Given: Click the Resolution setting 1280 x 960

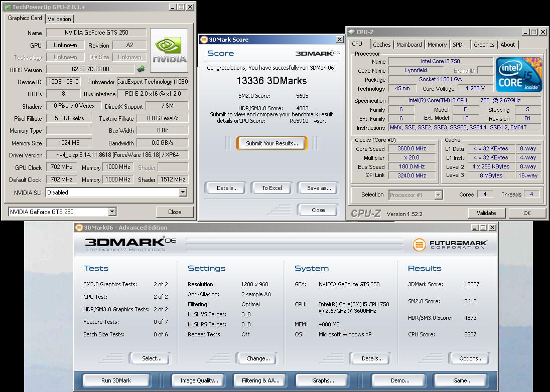Looking at the screenshot, I should pos(254,284).
